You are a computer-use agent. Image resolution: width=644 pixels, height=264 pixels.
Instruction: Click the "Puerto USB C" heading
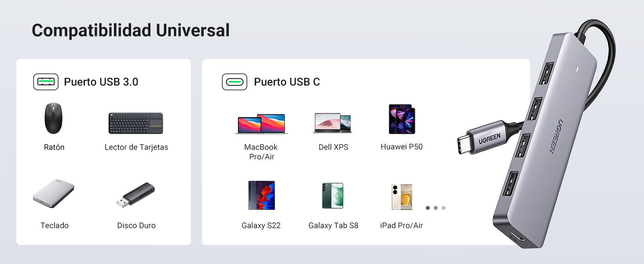click(x=287, y=82)
